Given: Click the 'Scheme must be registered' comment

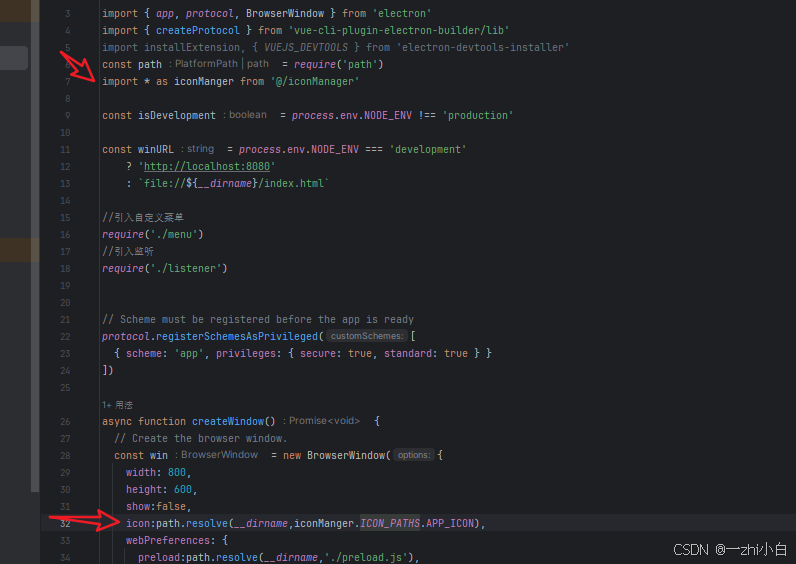Looking at the screenshot, I should 258,319.
